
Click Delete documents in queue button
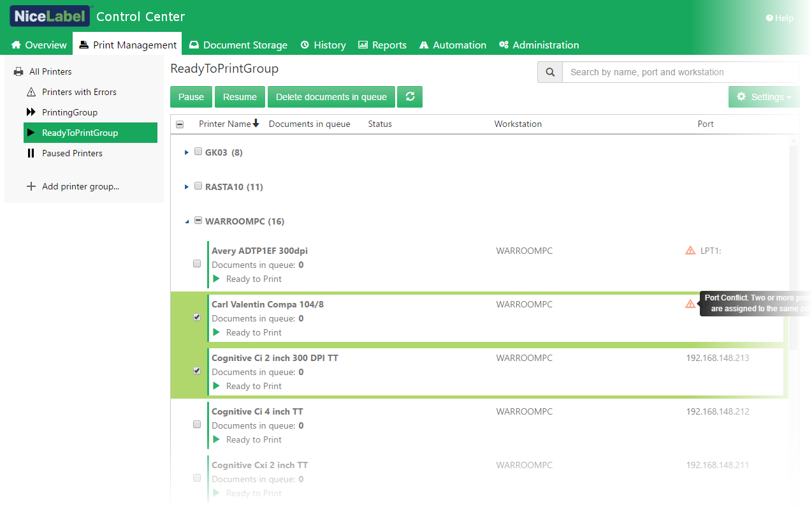coord(331,97)
